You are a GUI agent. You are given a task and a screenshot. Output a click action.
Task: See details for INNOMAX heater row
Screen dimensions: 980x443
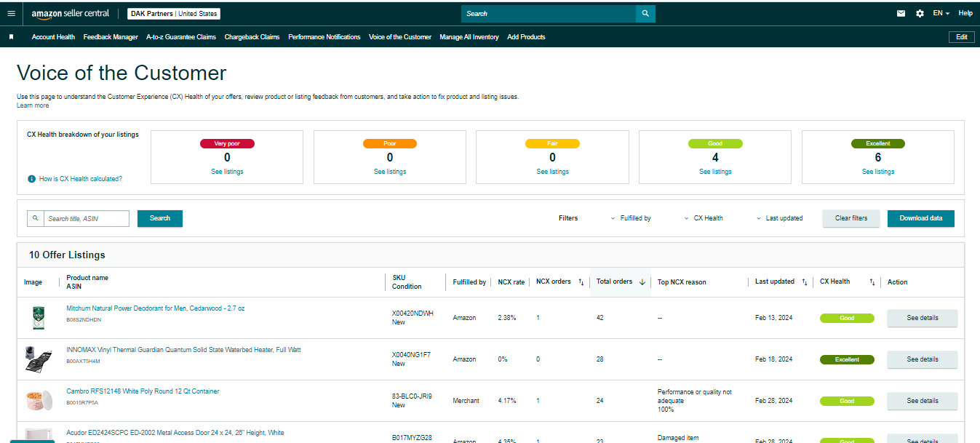point(923,359)
